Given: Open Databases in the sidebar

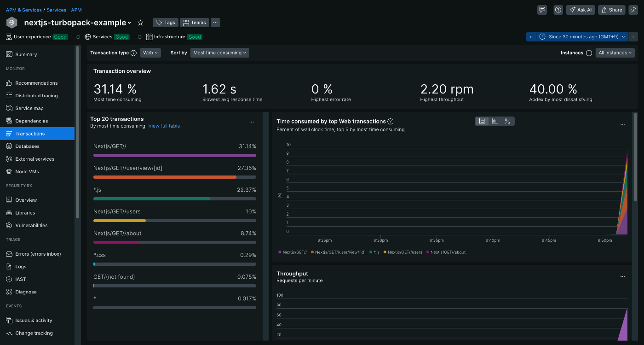Looking at the screenshot, I should (x=37, y=146).
